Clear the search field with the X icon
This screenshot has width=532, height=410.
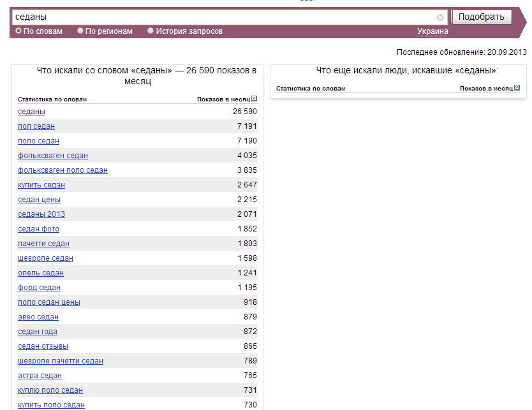coord(440,18)
